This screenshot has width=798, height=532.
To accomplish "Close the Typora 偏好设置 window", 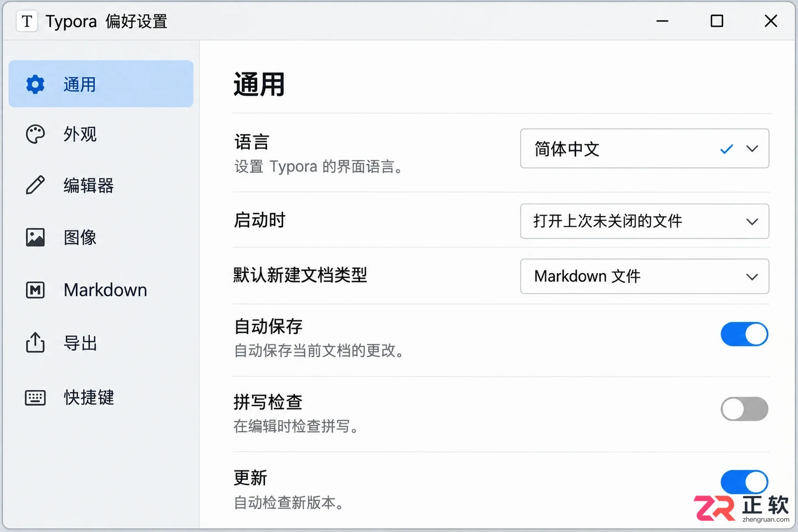I will (x=771, y=21).
